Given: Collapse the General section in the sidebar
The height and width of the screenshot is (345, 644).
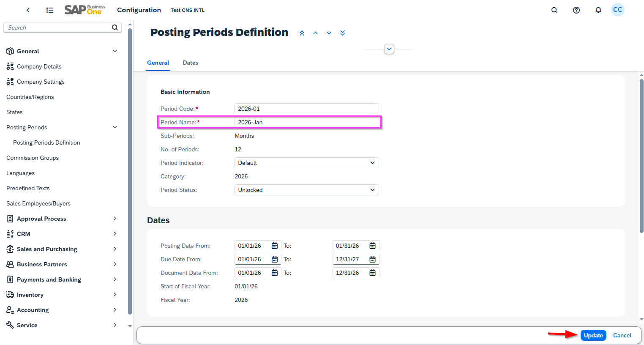Looking at the screenshot, I should (115, 51).
